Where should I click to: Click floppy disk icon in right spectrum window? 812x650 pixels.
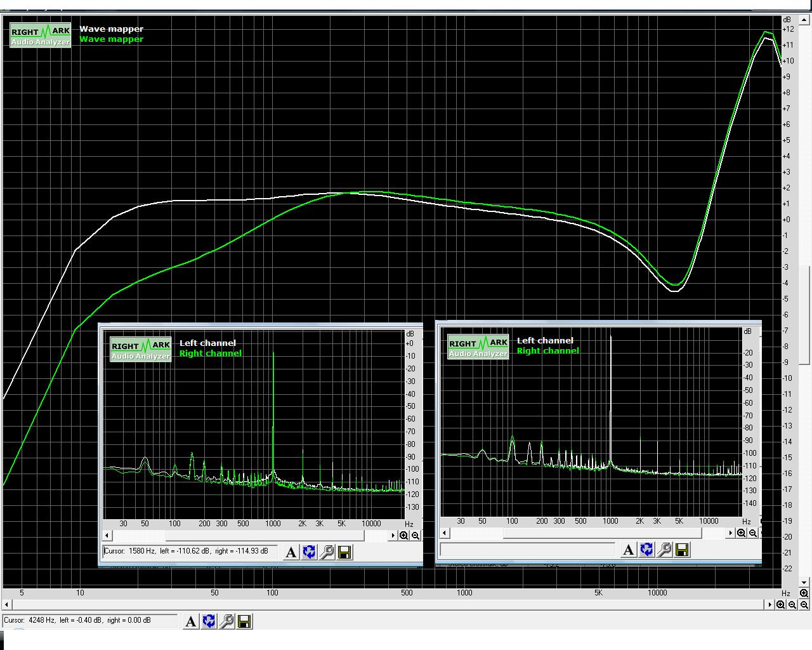pos(682,550)
